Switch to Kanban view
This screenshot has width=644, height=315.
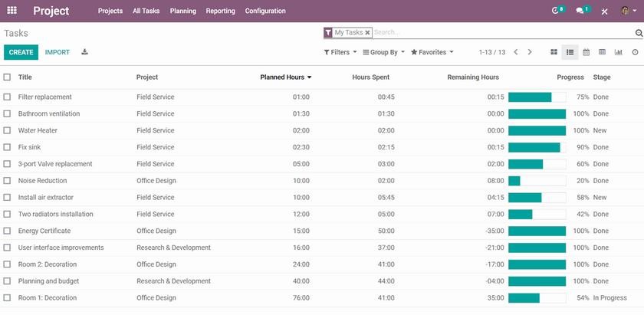click(x=554, y=52)
